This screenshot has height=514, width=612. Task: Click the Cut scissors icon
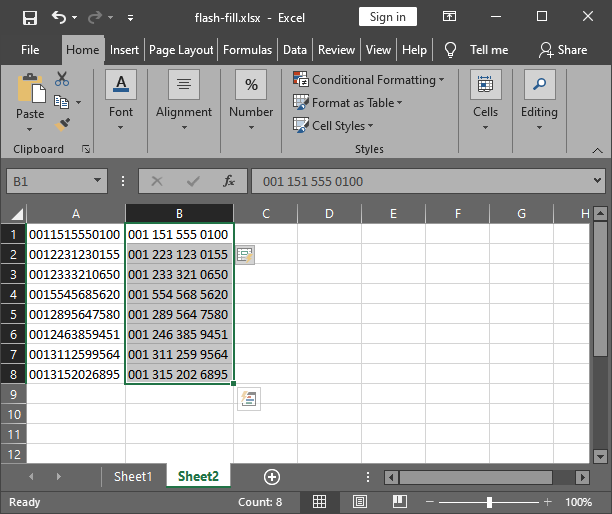[62, 79]
